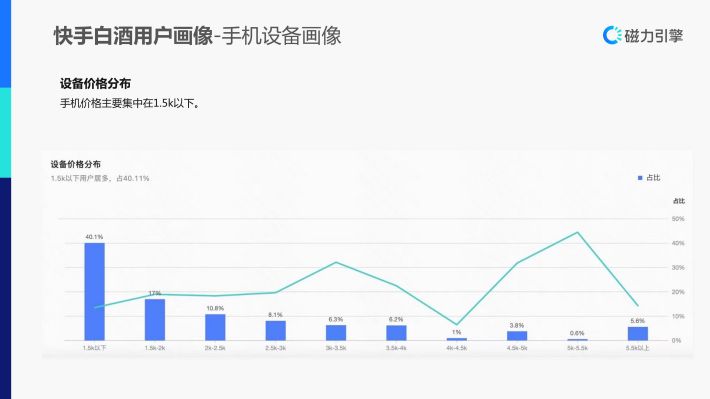Click the 50% axis label
Viewport: 710px width, 399px height.
678,219
